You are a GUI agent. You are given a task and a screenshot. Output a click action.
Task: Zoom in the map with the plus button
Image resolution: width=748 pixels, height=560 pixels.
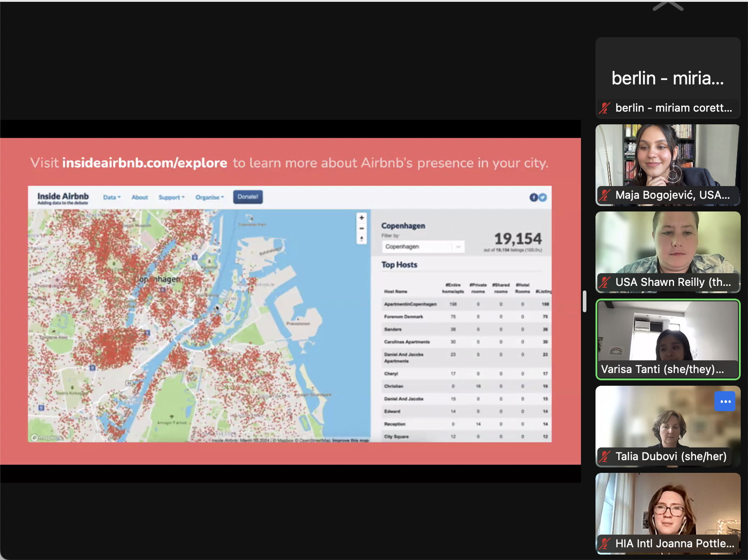click(x=362, y=218)
